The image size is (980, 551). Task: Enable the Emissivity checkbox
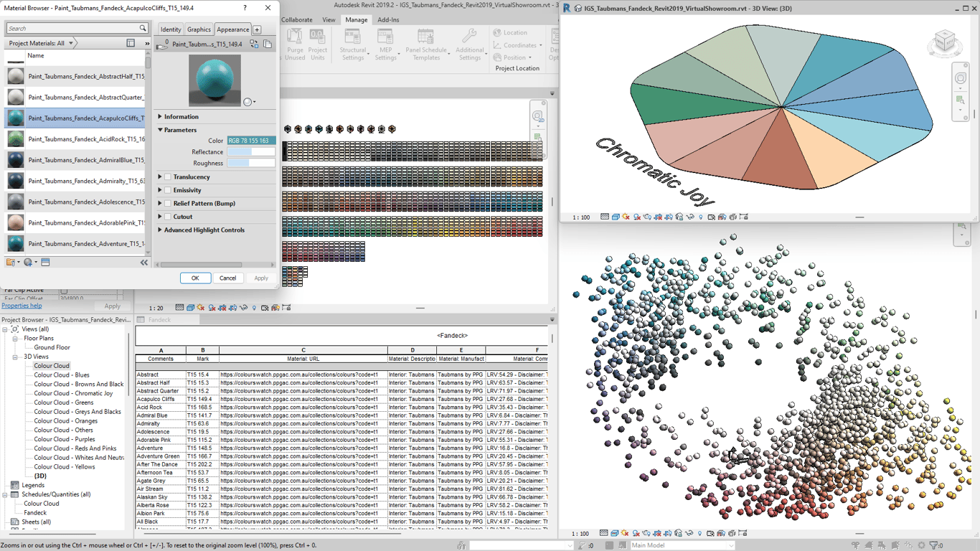[168, 190]
